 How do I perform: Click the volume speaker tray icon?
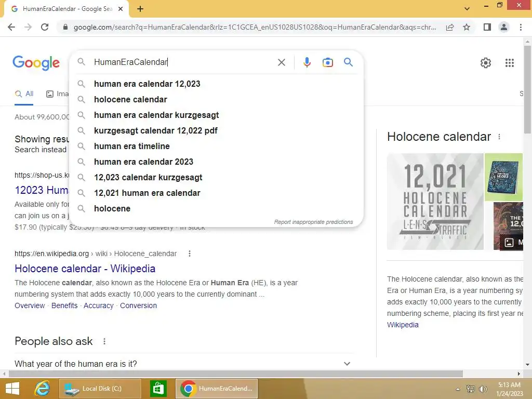[x=483, y=389]
